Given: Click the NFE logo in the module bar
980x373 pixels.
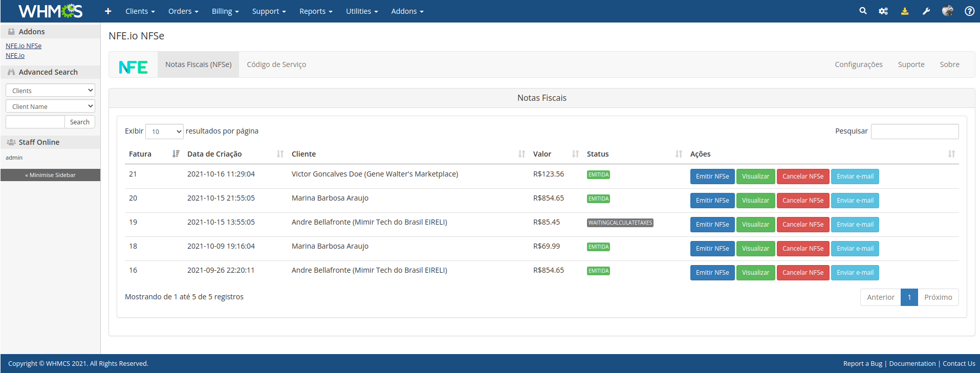Looking at the screenshot, I should click(133, 67).
